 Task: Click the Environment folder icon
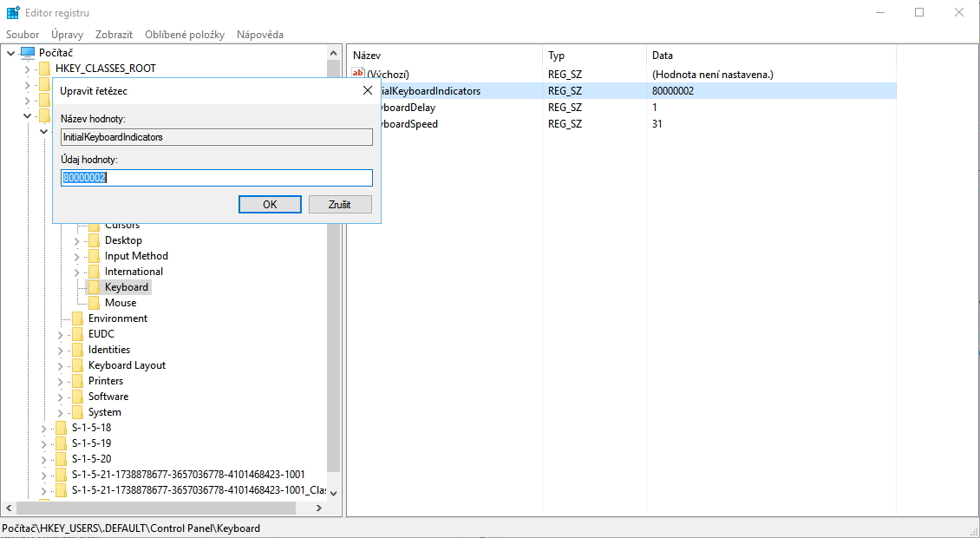pyautogui.click(x=77, y=318)
